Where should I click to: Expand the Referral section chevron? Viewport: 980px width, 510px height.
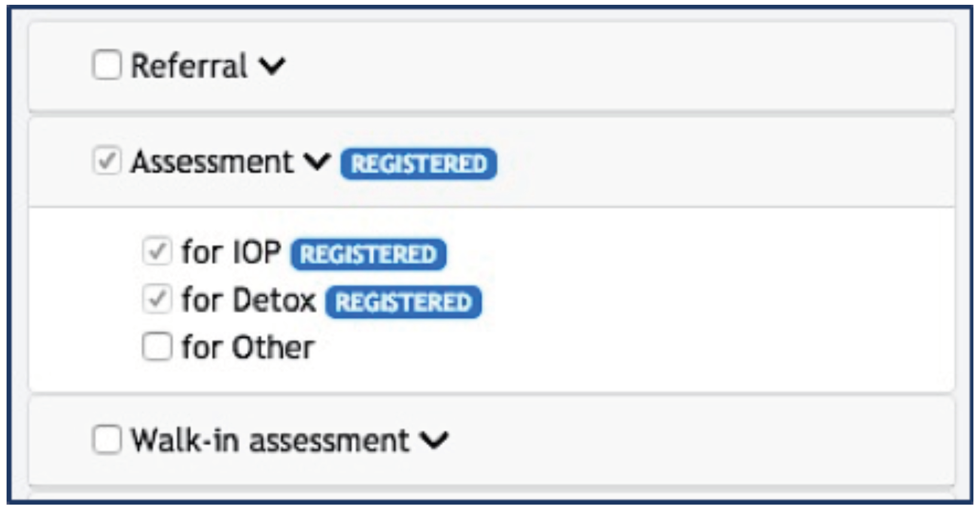point(272,65)
